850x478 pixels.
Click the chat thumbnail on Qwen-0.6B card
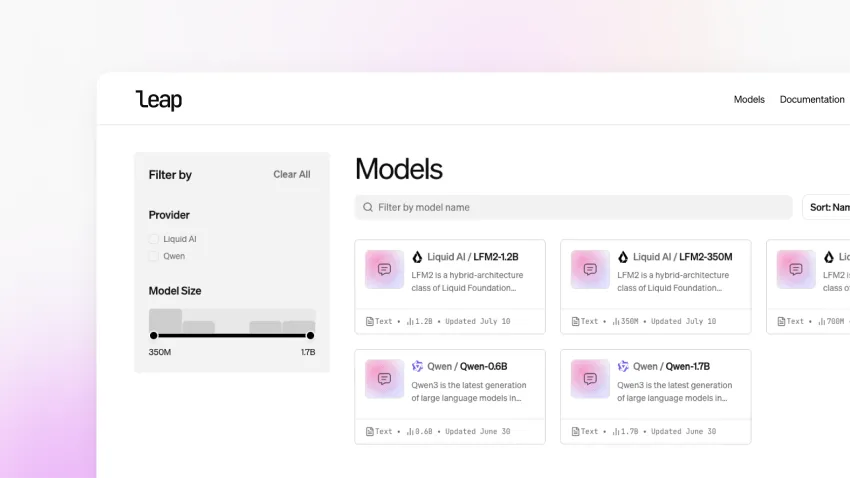(x=384, y=379)
